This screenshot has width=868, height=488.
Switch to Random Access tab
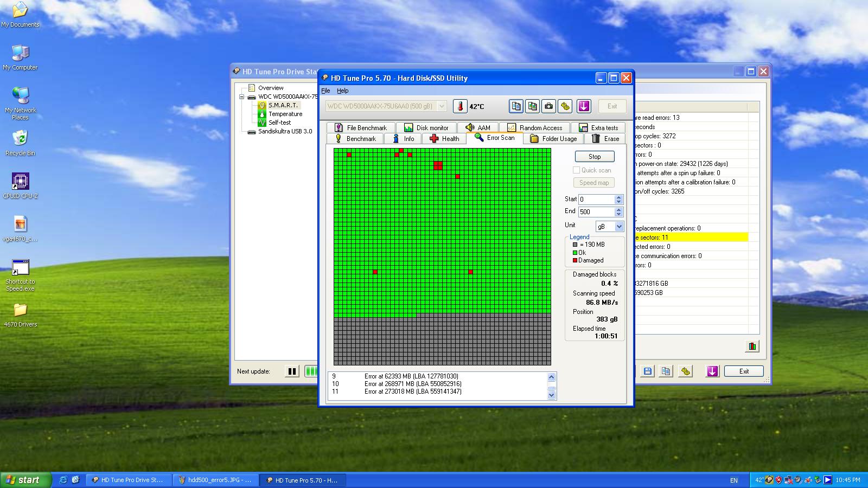pyautogui.click(x=534, y=128)
